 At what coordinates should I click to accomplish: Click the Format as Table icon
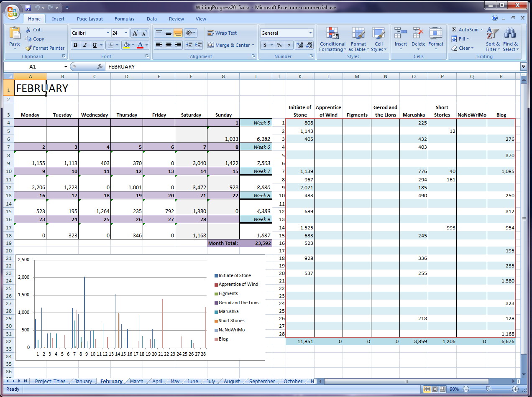[x=358, y=40]
